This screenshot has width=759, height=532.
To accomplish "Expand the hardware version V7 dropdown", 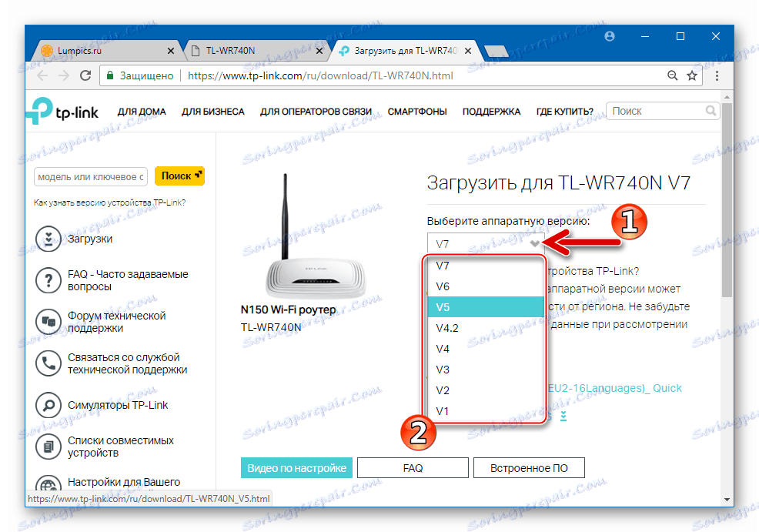I will tap(486, 243).
